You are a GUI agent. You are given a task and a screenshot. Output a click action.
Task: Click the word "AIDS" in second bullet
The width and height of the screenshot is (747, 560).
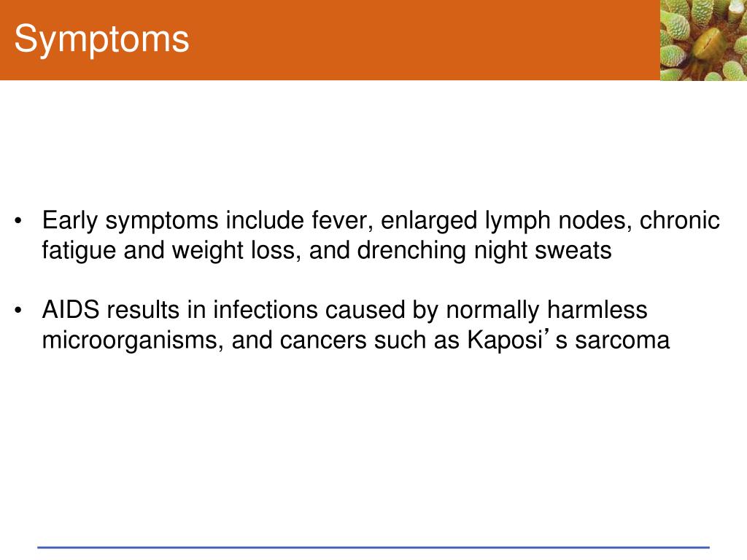[x=71, y=310]
